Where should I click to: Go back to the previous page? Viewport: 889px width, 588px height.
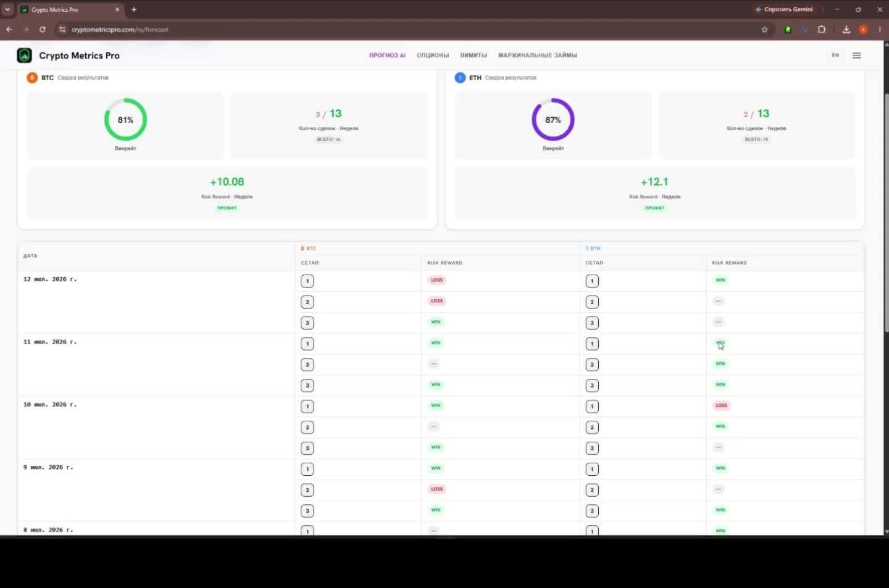[9, 29]
